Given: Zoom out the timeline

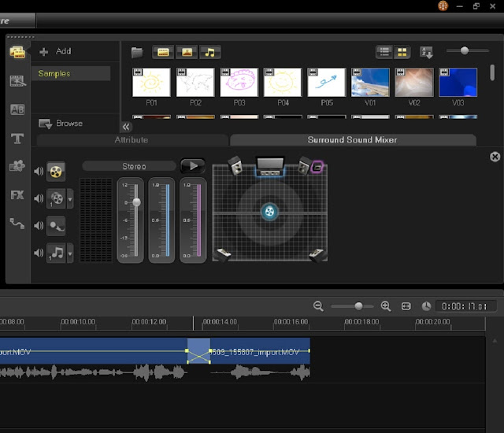Looking at the screenshot, I should (x=318, y=305).
